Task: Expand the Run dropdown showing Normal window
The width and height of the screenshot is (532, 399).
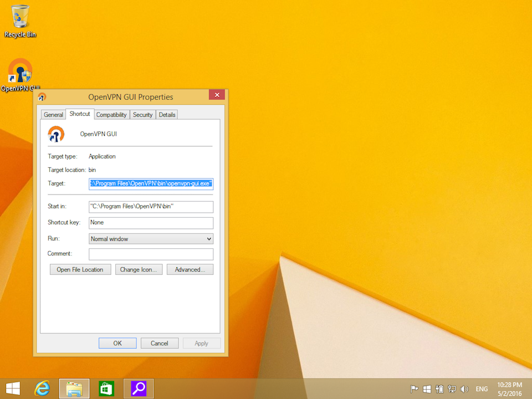Action: (x=151, y=239)
